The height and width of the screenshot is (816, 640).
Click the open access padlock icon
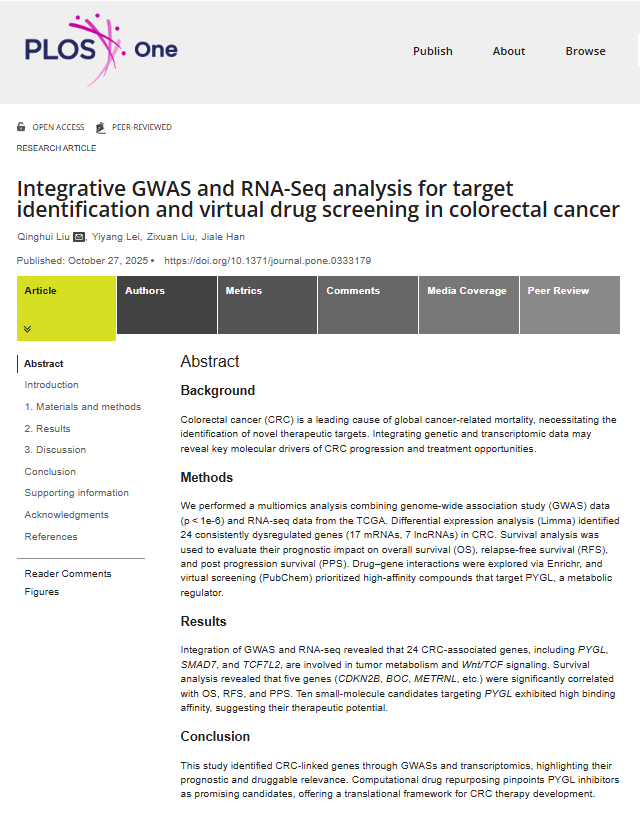[21, 126]
